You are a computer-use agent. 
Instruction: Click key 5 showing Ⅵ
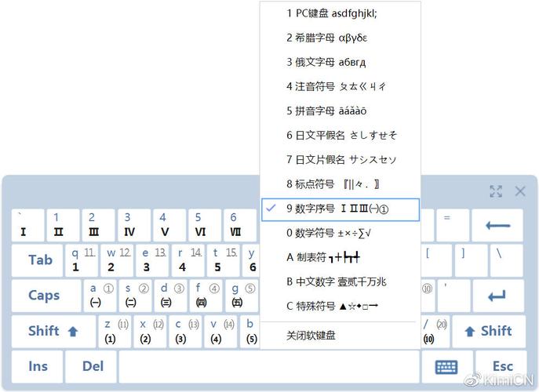click(x=205, y=225)
